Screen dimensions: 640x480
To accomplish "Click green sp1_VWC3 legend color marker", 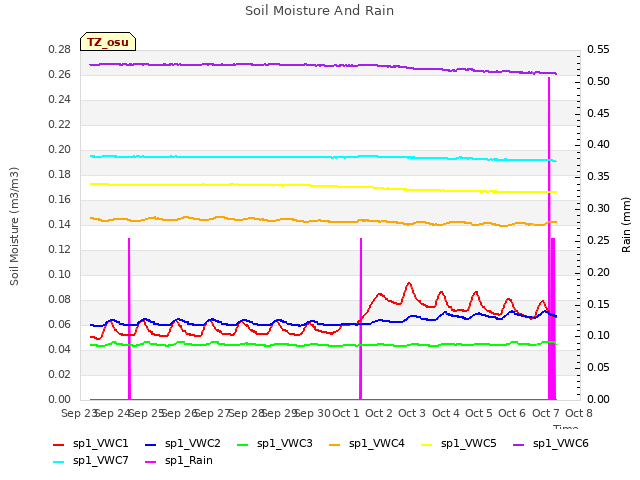I will point(242,445).
